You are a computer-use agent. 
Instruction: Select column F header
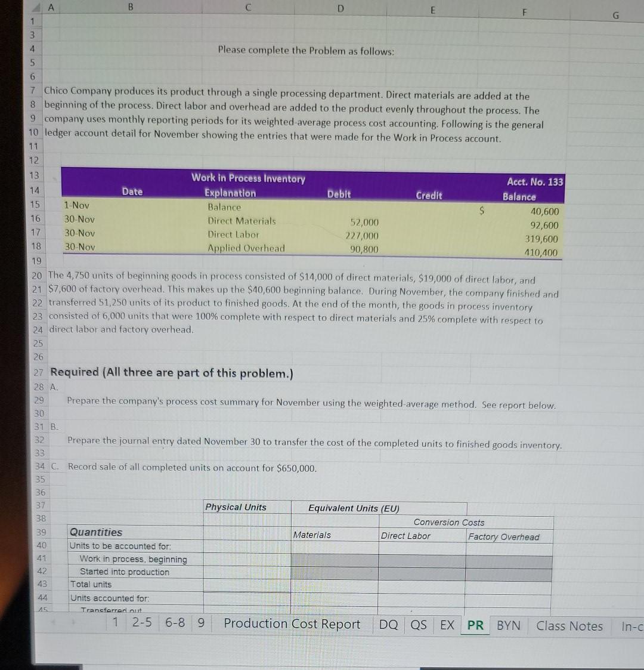(524, 13)
